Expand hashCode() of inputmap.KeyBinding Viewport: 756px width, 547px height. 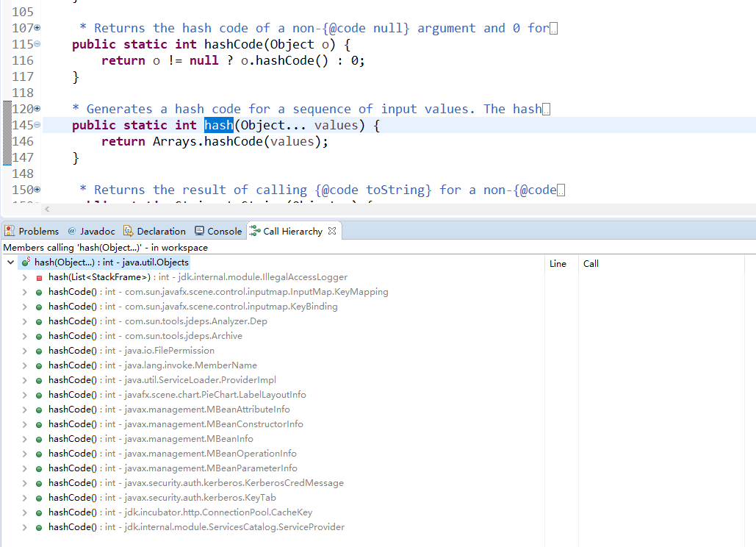24,307
